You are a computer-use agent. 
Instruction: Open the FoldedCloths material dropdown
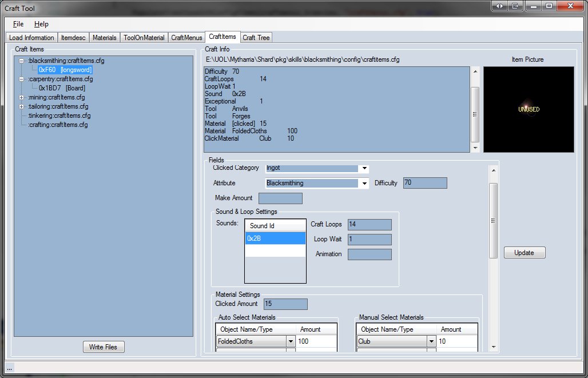coord(291,341)
